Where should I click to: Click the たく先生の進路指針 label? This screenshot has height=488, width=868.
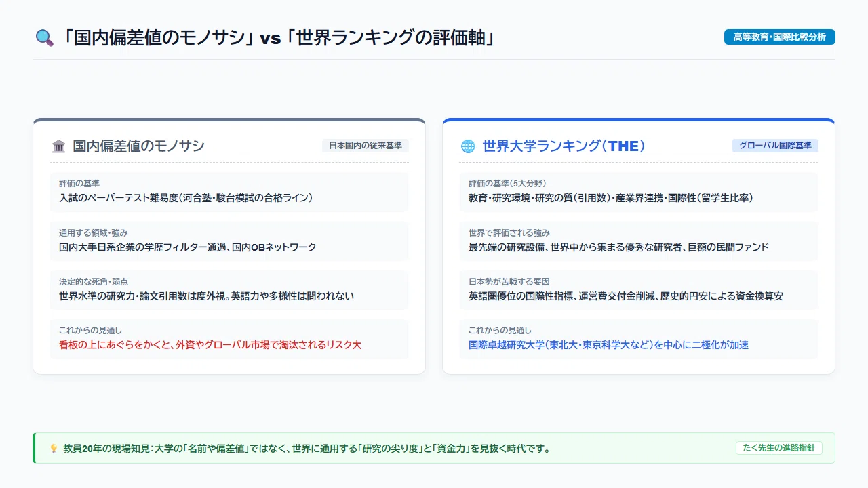[779, 448]
